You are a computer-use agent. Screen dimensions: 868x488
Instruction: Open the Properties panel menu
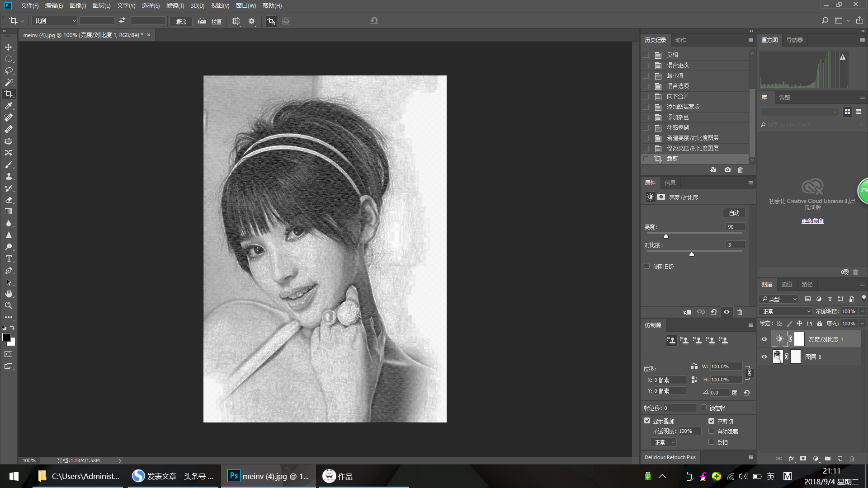pos(750,183)
